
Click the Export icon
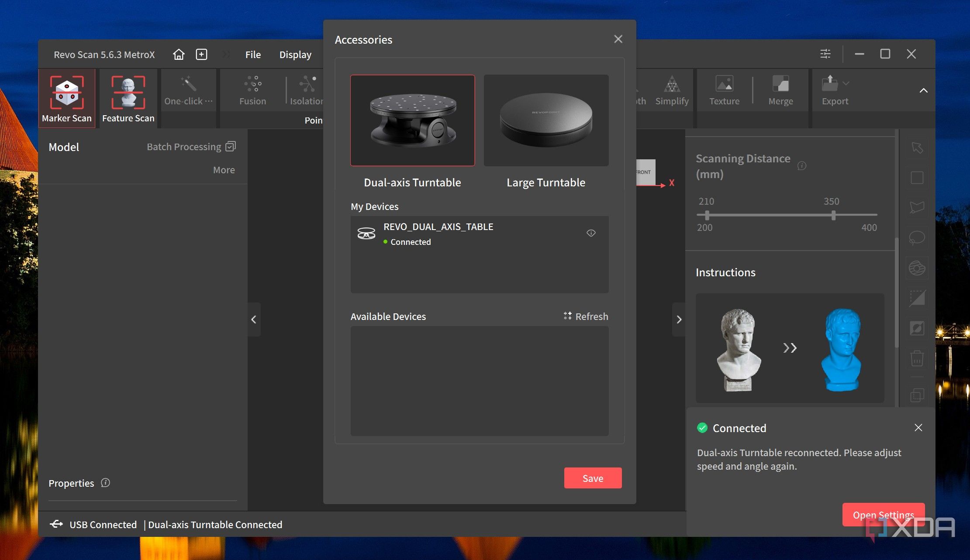point(830,83)
